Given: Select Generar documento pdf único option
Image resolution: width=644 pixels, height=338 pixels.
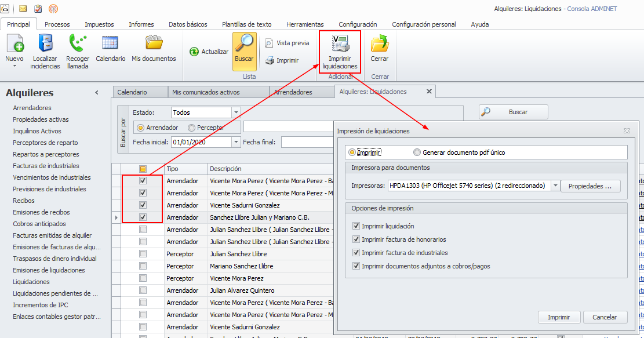Looking at the screenshot, I should [x=417, y=152].
